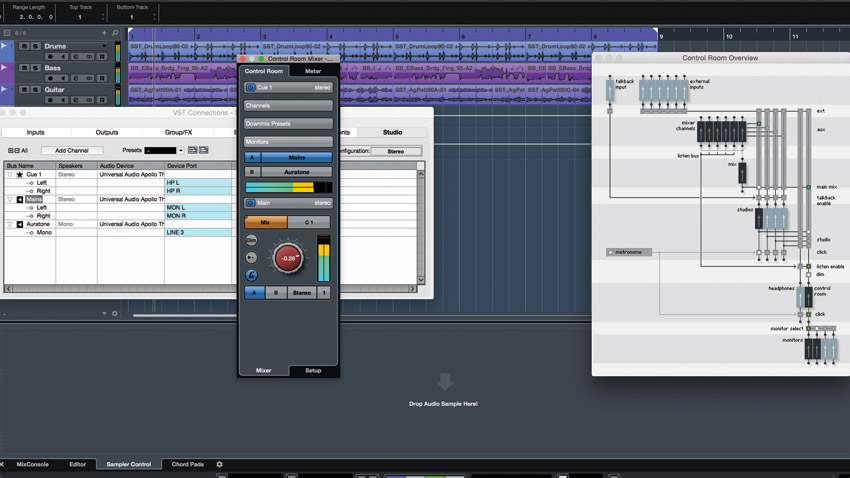Enable monitor on the Bass track
The image size is (850, 478).
(63, 78)
